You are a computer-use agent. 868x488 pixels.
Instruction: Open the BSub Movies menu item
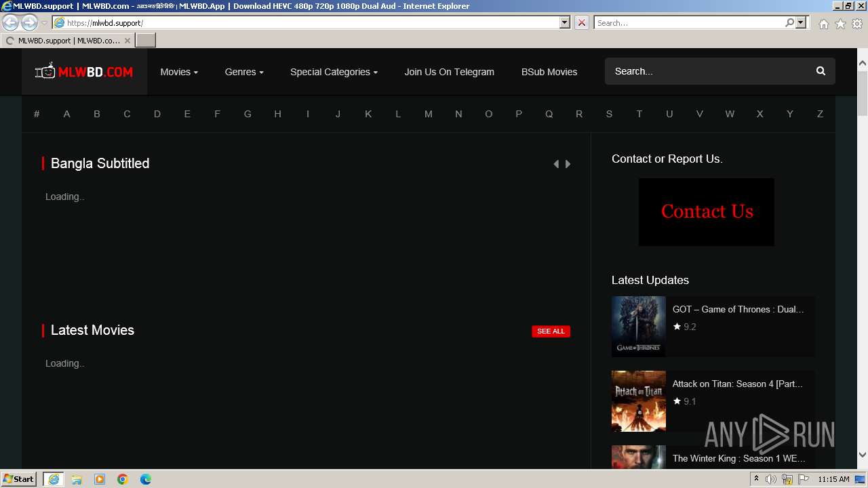coord(549,72)
